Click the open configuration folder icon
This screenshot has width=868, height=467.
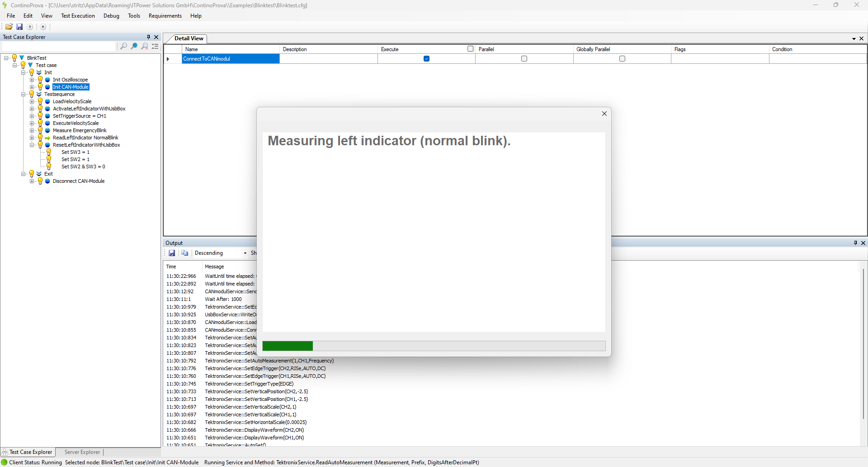coord(9,27)
